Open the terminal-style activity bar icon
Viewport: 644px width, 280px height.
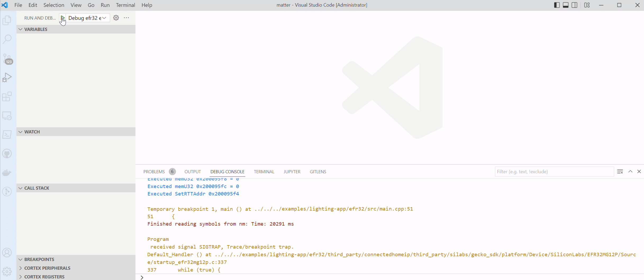[7, 134]
